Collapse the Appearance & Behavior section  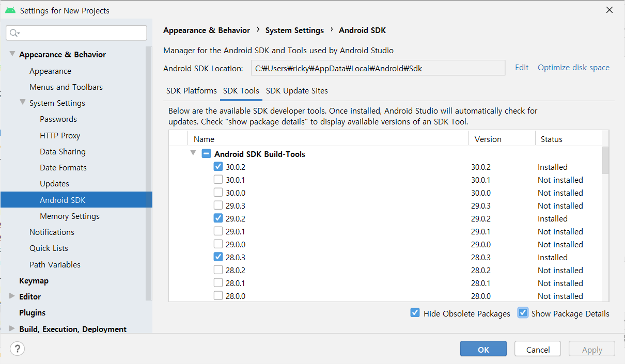coord(12,54)
